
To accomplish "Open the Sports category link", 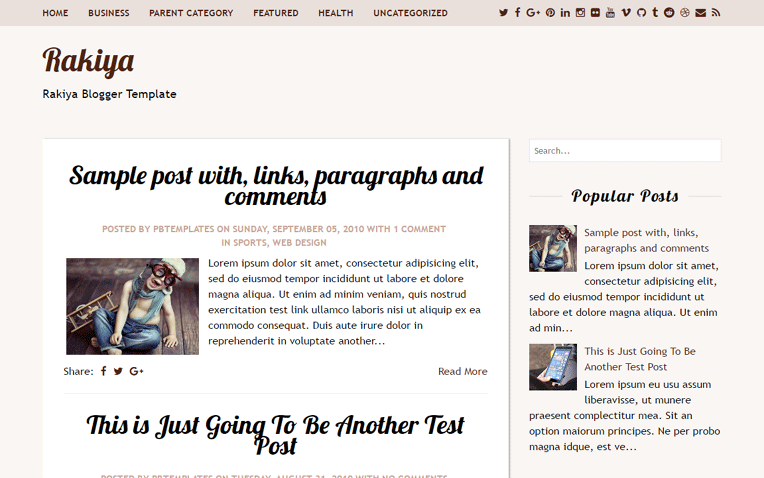I will pyautogui.click(x=249, y=243).
